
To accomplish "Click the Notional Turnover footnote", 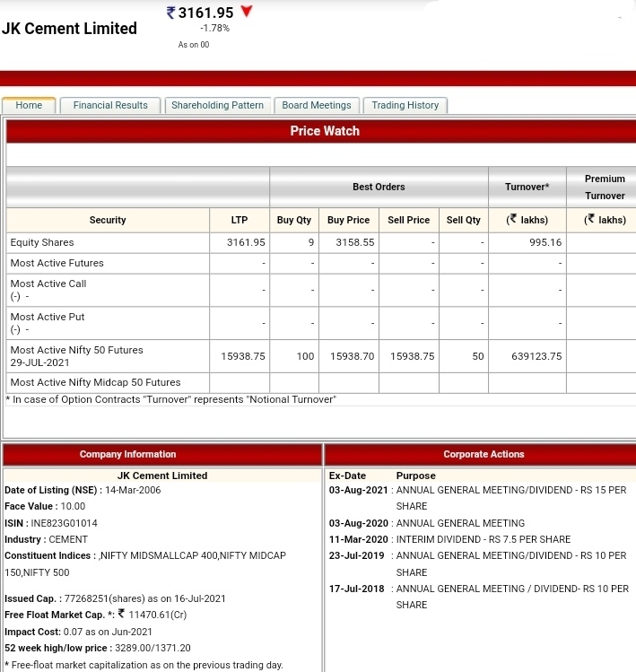I will point(171,399).
